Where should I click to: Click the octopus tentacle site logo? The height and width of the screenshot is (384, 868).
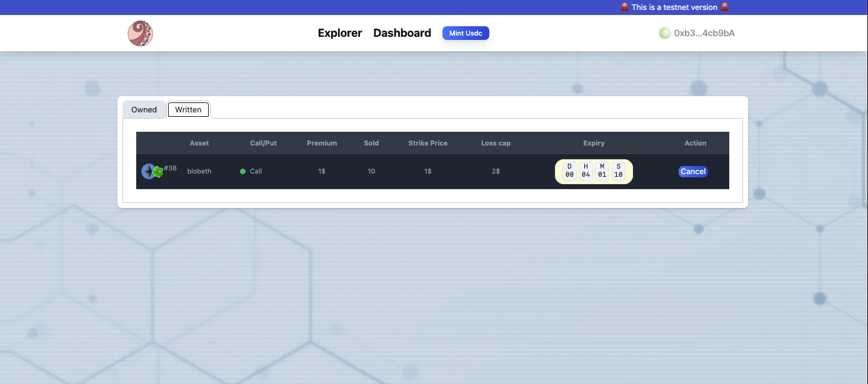pos(140,33)
